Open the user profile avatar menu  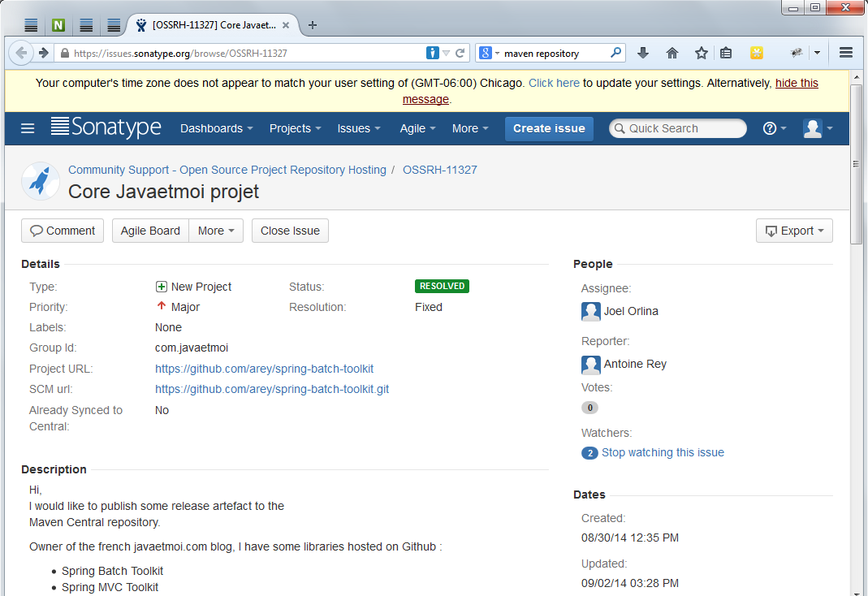817,128
